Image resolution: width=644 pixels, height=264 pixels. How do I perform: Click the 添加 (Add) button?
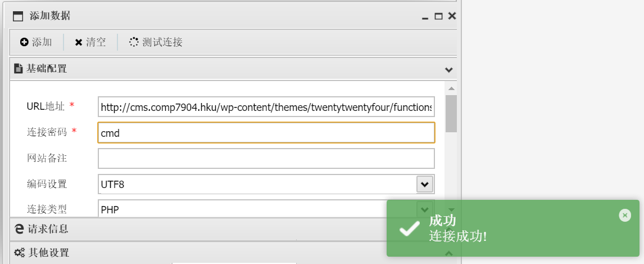coord(36,42)
